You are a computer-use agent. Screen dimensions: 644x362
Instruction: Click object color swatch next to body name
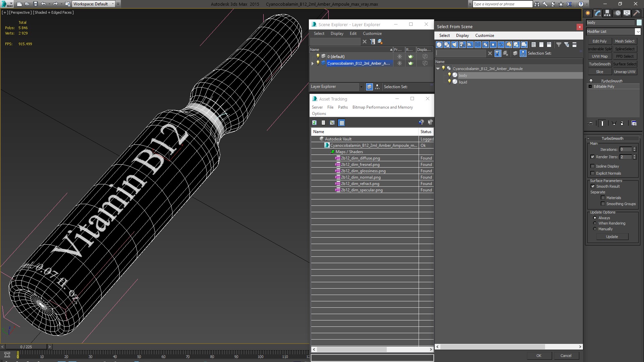coord(639,22)
